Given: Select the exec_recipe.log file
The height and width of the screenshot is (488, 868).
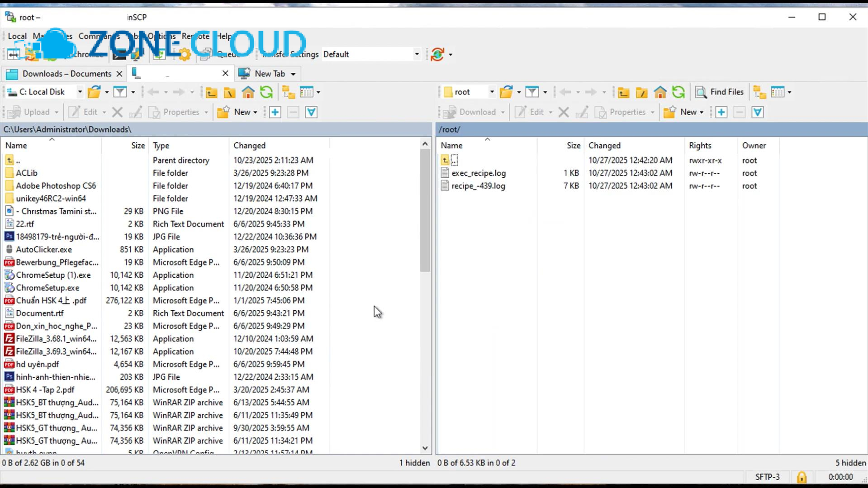Looking at the screenshot, I should point(479,173).
